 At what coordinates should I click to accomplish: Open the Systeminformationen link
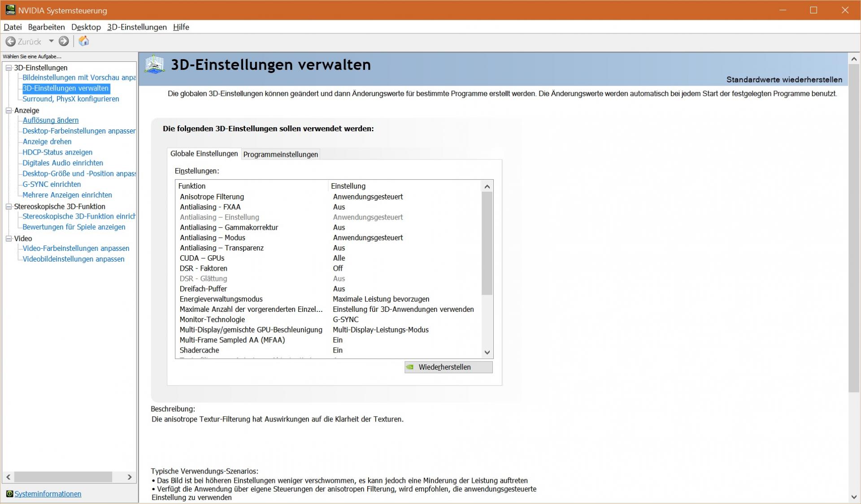48,494
